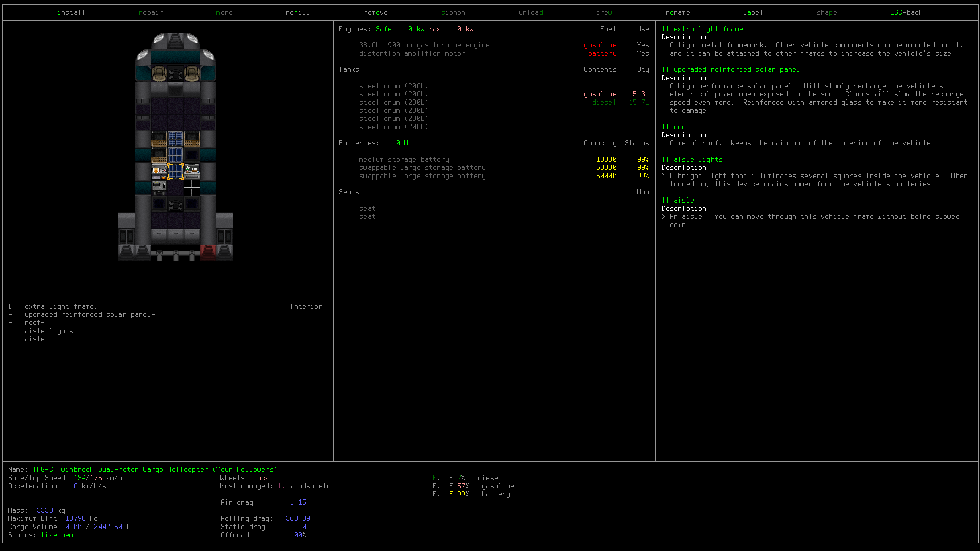Open the install menu option
Viewport: 980px width, 551px height.
71,12
